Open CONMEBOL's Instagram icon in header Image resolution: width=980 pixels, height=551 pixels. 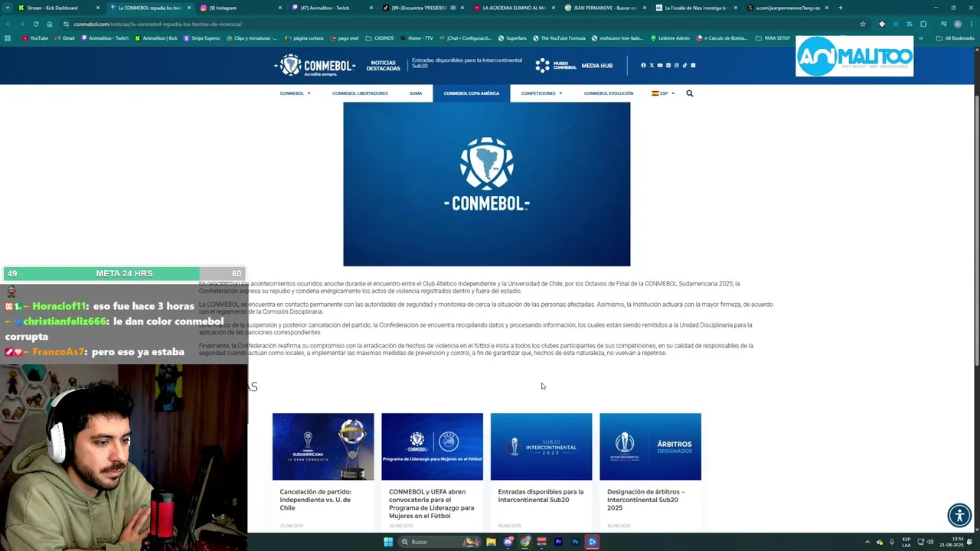coord(676,65)
